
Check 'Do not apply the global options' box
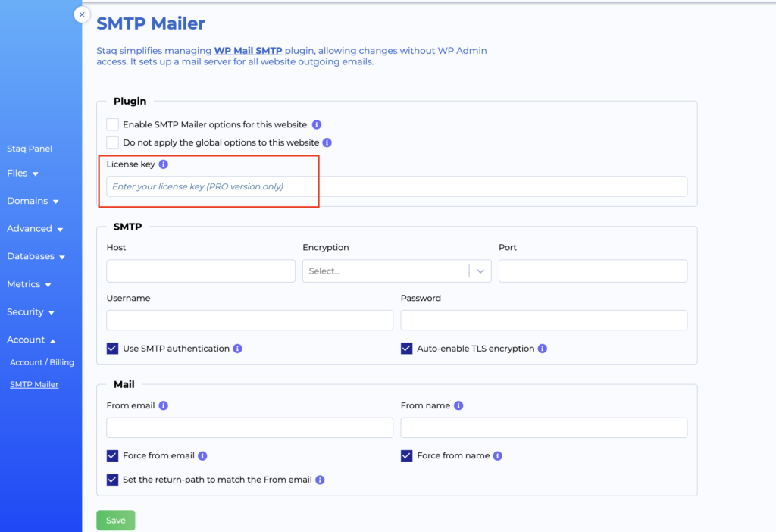coord(112,142)
